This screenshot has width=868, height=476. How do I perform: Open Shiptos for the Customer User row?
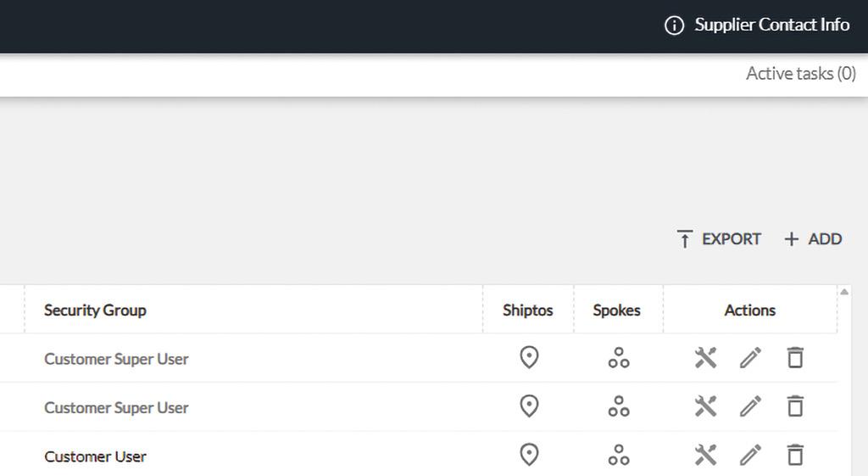click(x=529, y=456)
